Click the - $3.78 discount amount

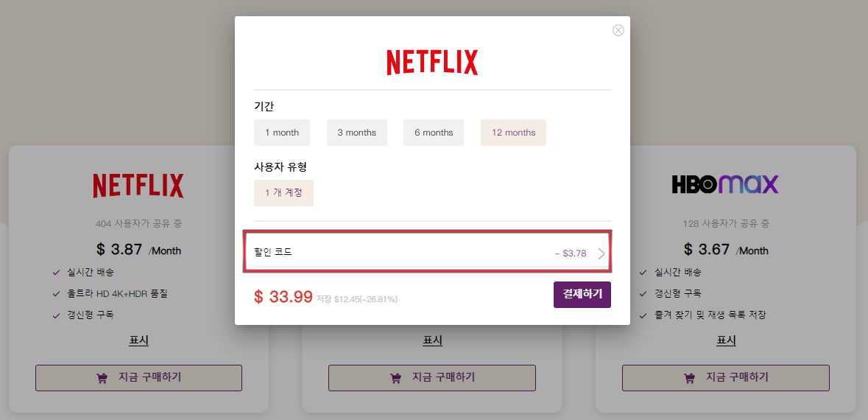(x=570, y=253)
